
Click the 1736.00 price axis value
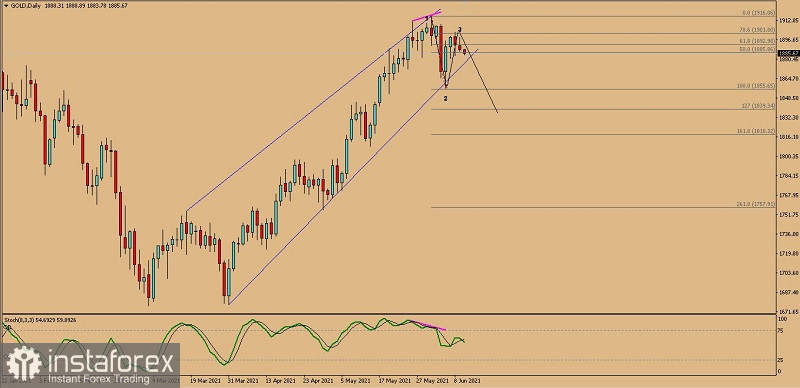coord(788,234)
